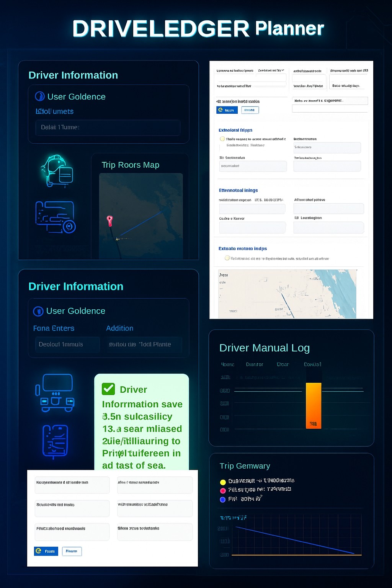Screen dimensions: 392x588
Task: Click the Deploud 1mmuis input field
Action: pos(67,345)
